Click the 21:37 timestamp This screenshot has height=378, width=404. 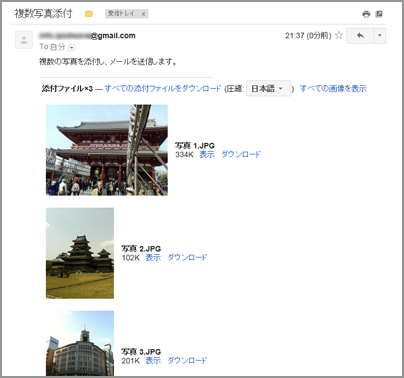pos(308,36)
